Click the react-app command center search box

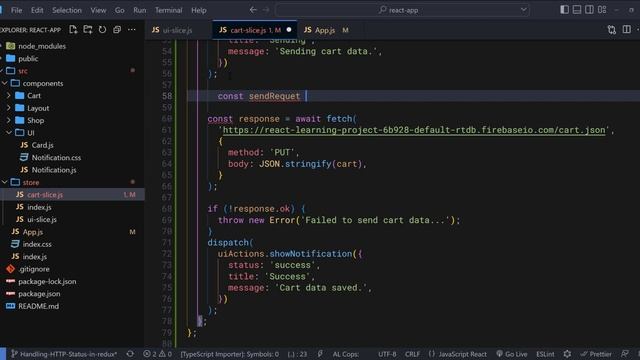(402, 10)
